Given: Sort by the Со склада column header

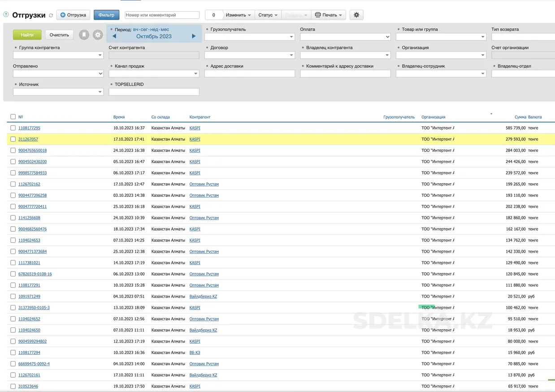Looking at the screenshot, I should (160, 117).
